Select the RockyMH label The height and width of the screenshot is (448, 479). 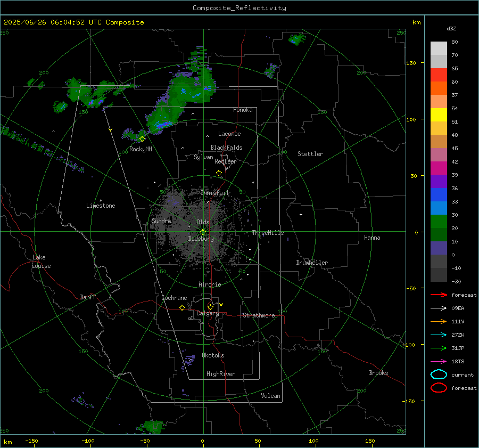(x=141, y=149)
